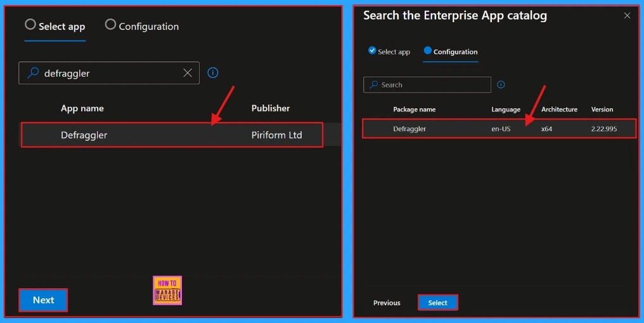Select the Defraggler app name row
Viewport: 644px width, 323px height.
(x=172, y=135)
